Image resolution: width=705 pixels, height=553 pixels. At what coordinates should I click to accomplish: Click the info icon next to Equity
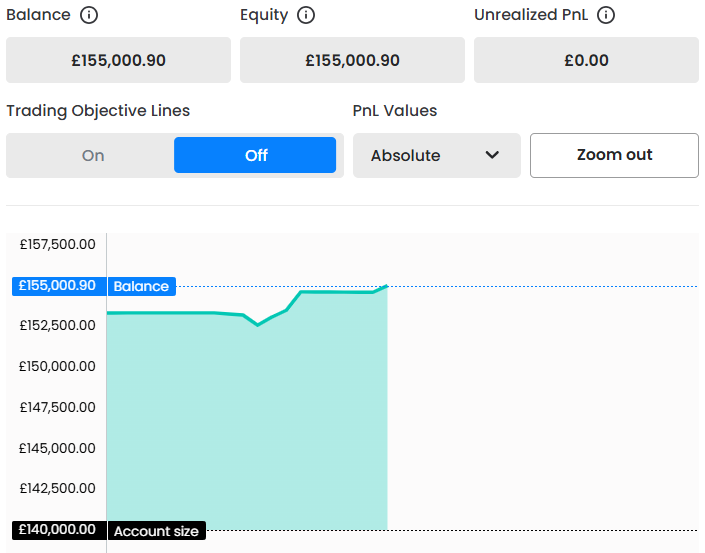click(x=306, y=15)
